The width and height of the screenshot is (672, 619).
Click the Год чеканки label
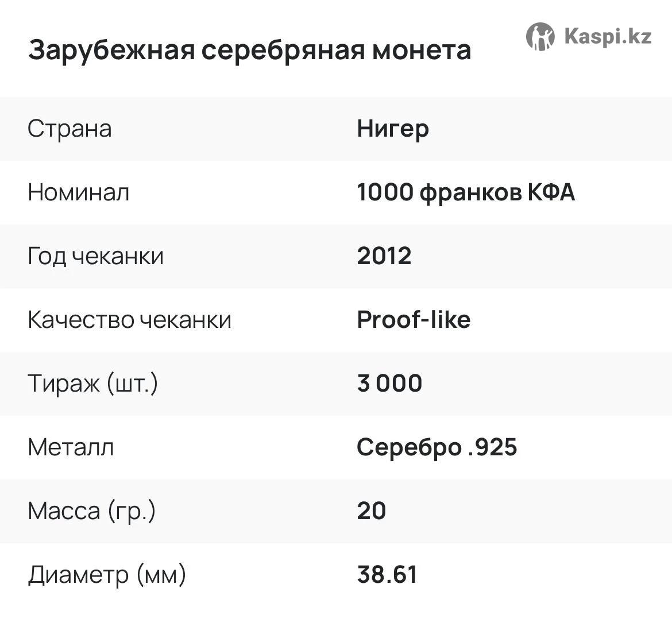[95, 256]
